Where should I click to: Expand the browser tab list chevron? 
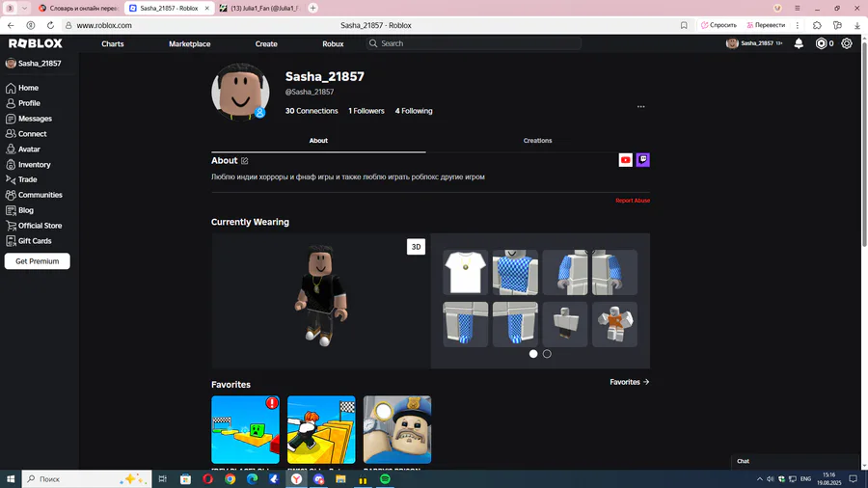pyautogui.click(x=24, y=9)
